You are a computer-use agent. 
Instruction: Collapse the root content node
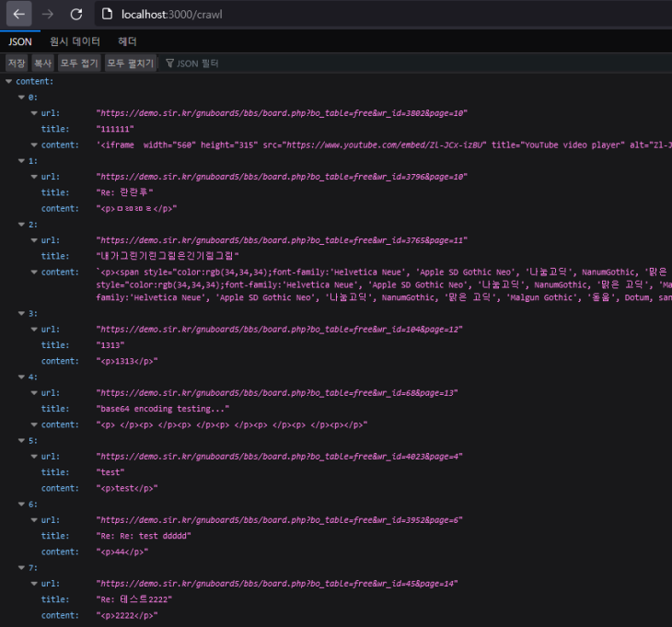[x=8, y=81]
